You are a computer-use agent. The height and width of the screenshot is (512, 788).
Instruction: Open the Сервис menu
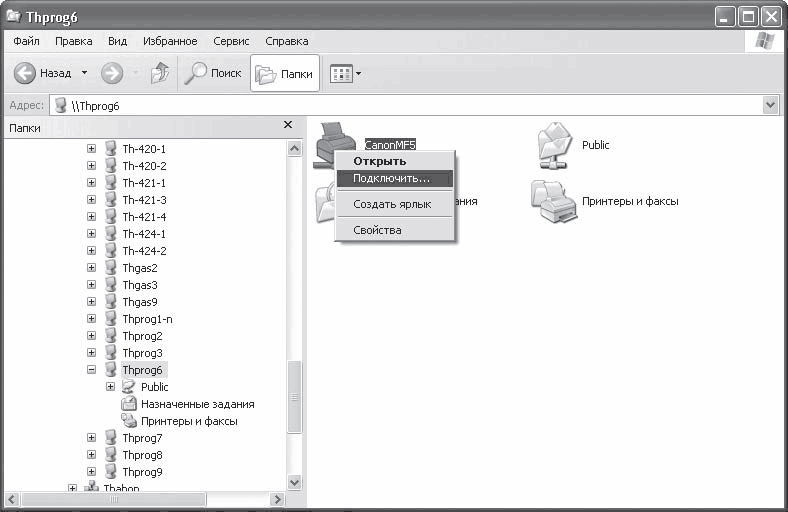point(231,41)
